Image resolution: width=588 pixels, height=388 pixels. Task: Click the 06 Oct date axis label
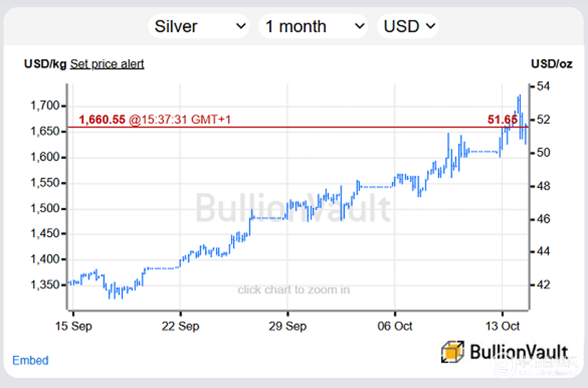point(395,326)
